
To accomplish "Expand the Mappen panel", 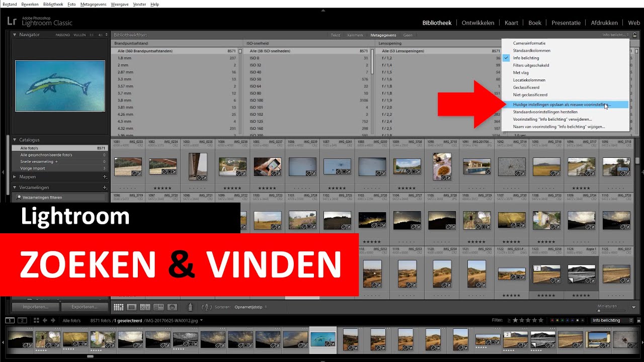I will [x=15, y=177].
